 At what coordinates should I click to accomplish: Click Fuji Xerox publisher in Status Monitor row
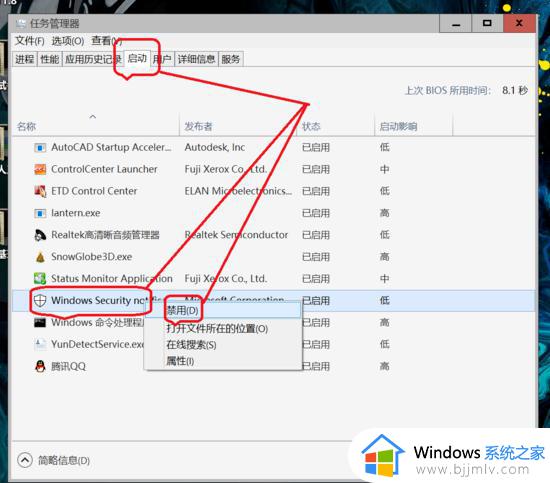(226, 279)
